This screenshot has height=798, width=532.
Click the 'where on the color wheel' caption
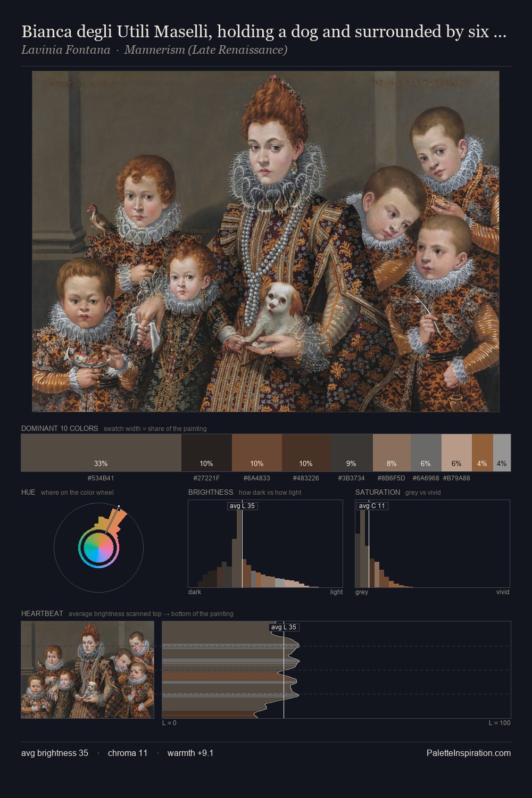point(77,493)
